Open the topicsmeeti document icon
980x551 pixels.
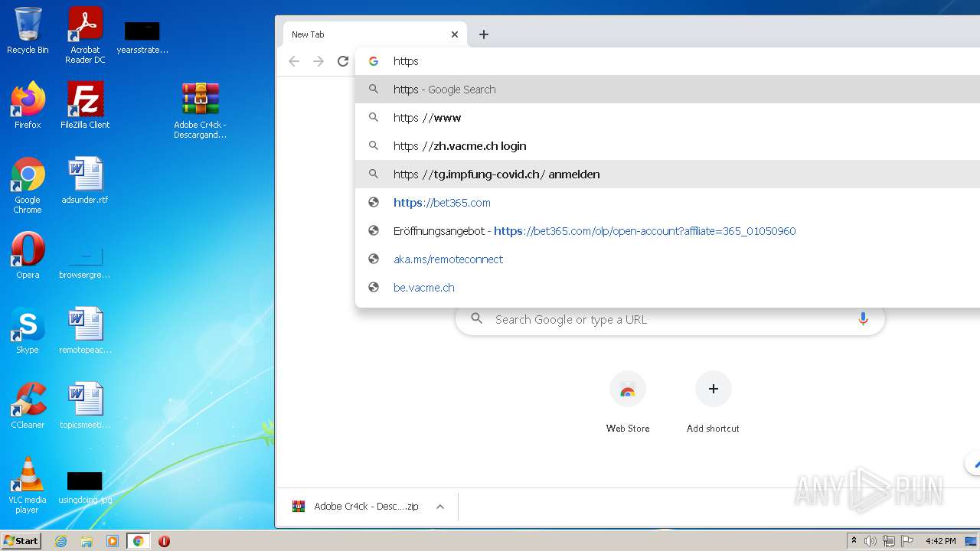pyautogui.click(x=85, y=406)
